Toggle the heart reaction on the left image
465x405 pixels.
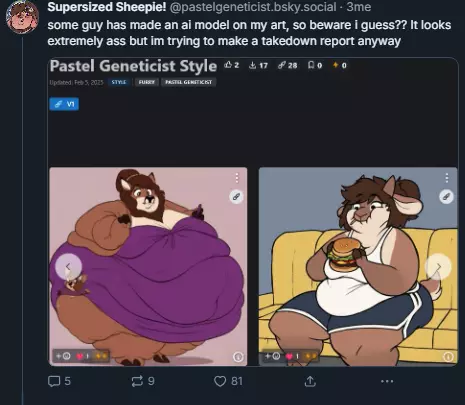tap(82, 356)
